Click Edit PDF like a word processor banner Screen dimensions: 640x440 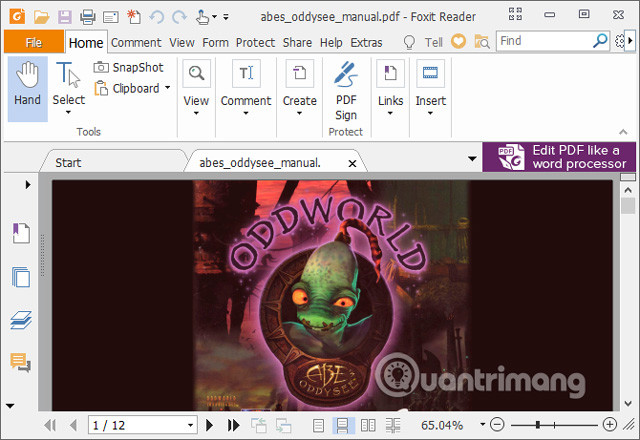coord(559,157)
